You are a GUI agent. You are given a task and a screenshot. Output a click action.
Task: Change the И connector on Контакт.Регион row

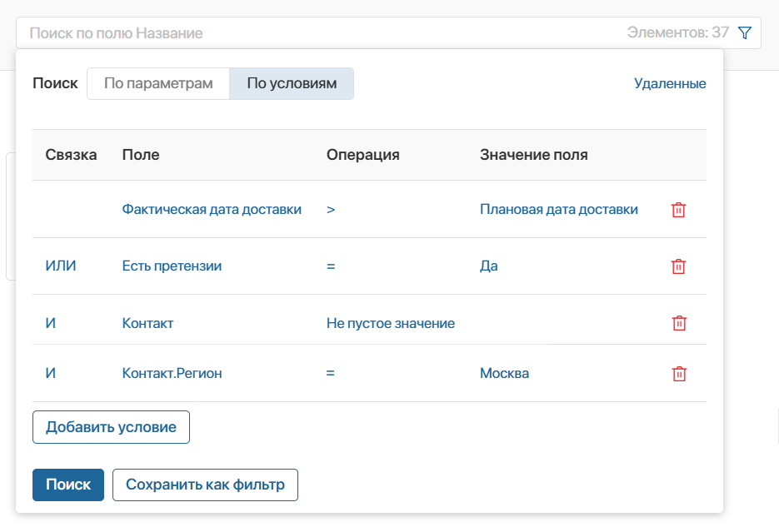pyautogui.click(x=50, y=373)
